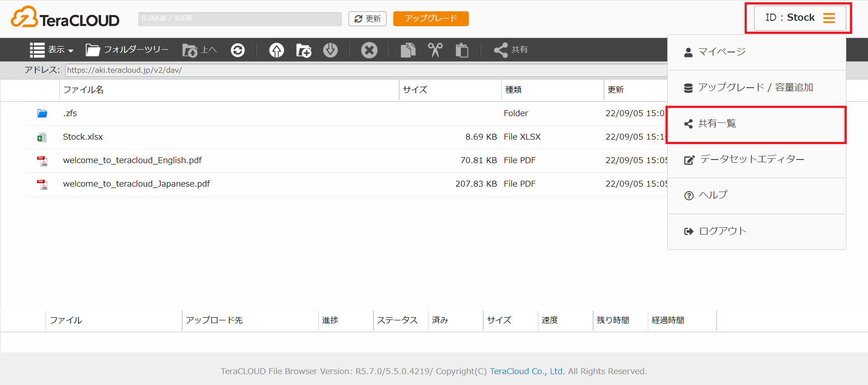The height and width of the screenshot is (385, 868).
Task: Open ヘルプ help menu entry
Action: tap(757, 196)
